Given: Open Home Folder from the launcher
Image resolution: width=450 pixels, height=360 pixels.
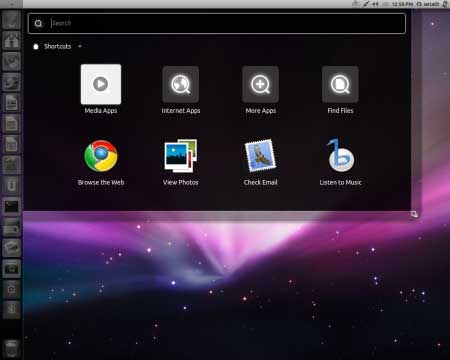Looking at the screenshot, I should [x=11, y=40].
